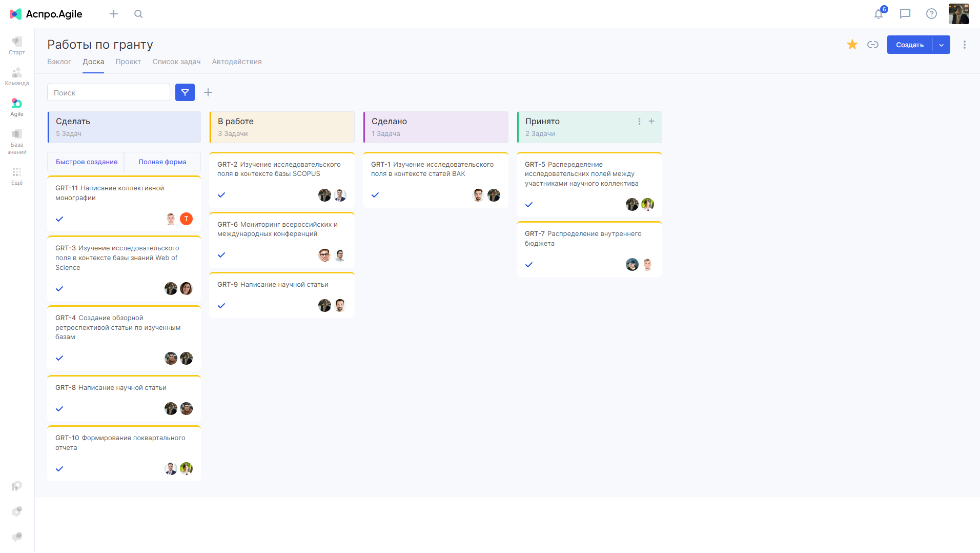Open the chat messages icon
Viewport: 980px width, 553px height.
[x=905, y=14]
